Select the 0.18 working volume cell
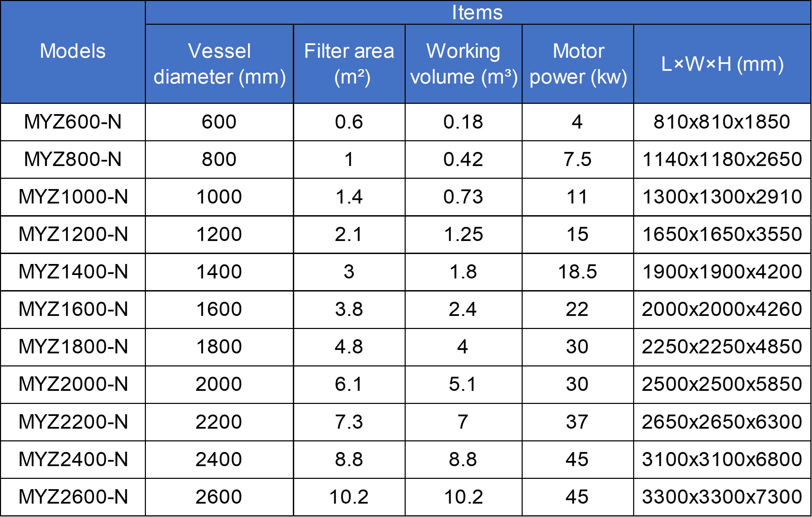The image size is (812, 517). coord(463,122)
